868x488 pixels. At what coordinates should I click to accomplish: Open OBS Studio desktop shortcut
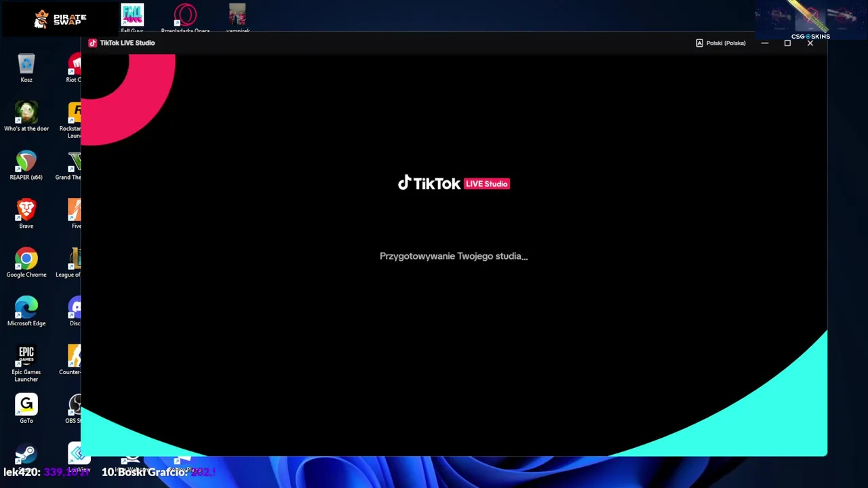tap(73, 410)
